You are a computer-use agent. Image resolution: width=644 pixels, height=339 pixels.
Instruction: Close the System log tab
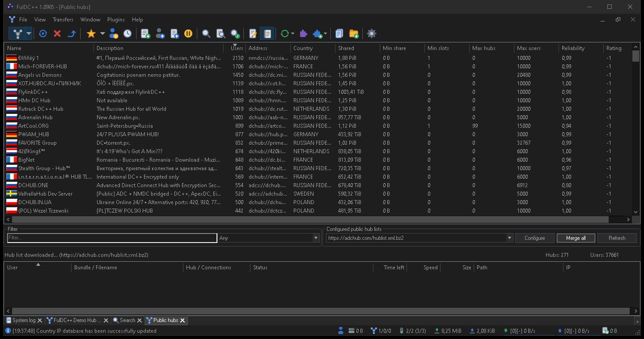click(x=40, y=320)
